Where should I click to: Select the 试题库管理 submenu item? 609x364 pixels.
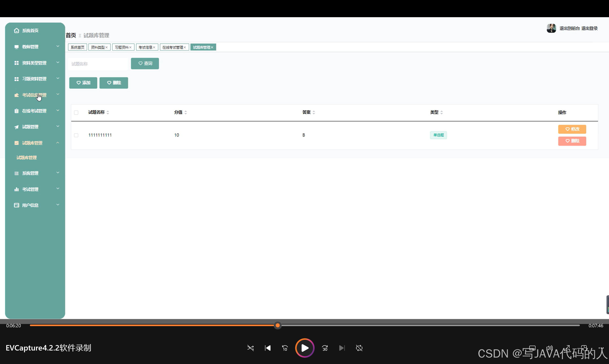pos(27,158)
